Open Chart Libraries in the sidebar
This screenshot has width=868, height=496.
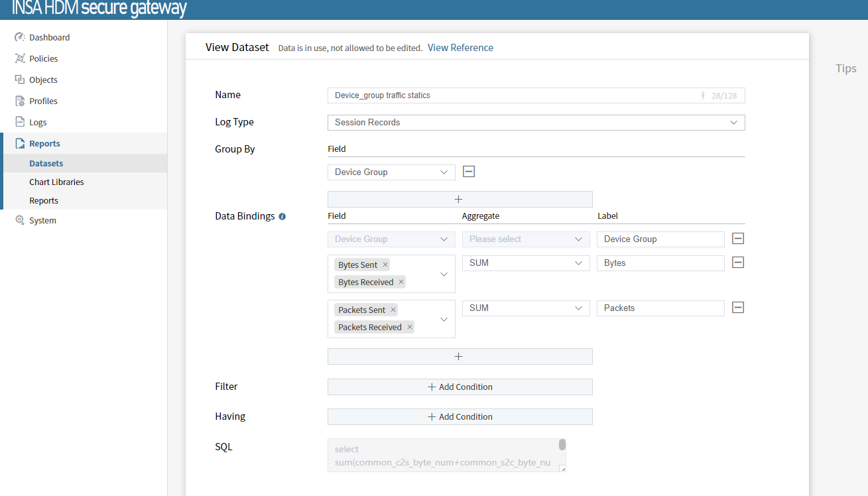click(x=56, y=182)
